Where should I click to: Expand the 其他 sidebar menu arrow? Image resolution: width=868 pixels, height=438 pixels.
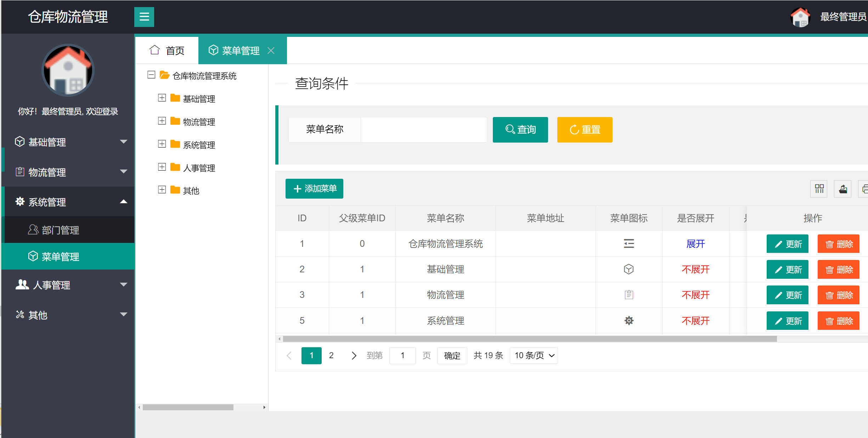pyautogui.click(x=124, y=315)
